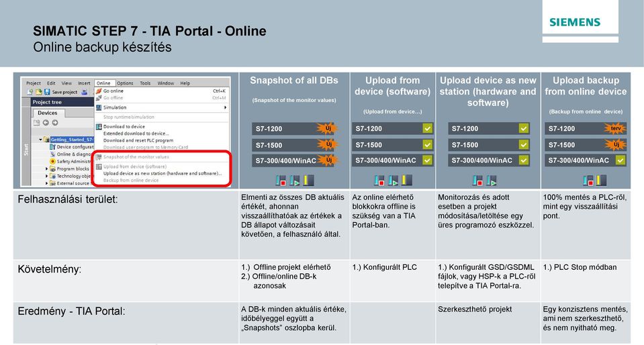Click the red stop-state PLC icon under Snapshot of all DBs
This screenshot has width=644, height=345.
point(281,180)
